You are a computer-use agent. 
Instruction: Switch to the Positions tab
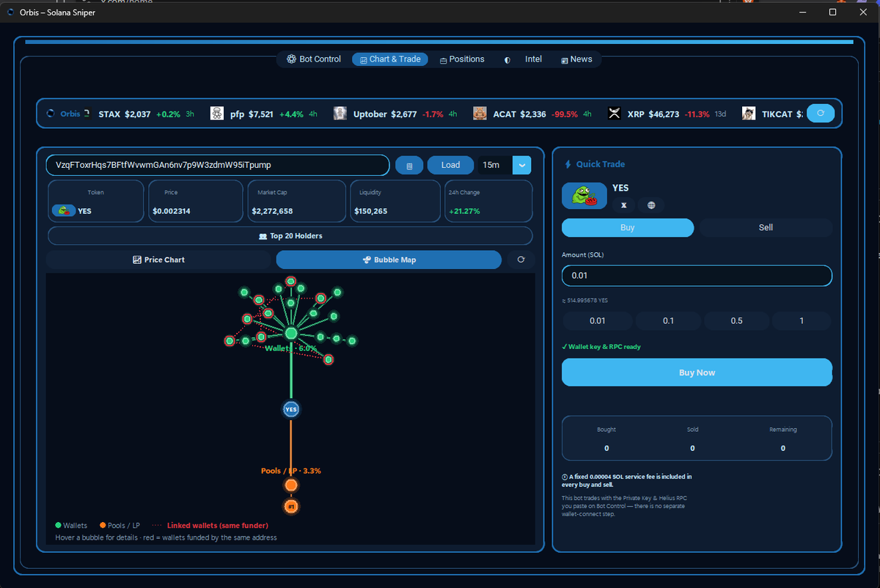[x=462, y=59]
